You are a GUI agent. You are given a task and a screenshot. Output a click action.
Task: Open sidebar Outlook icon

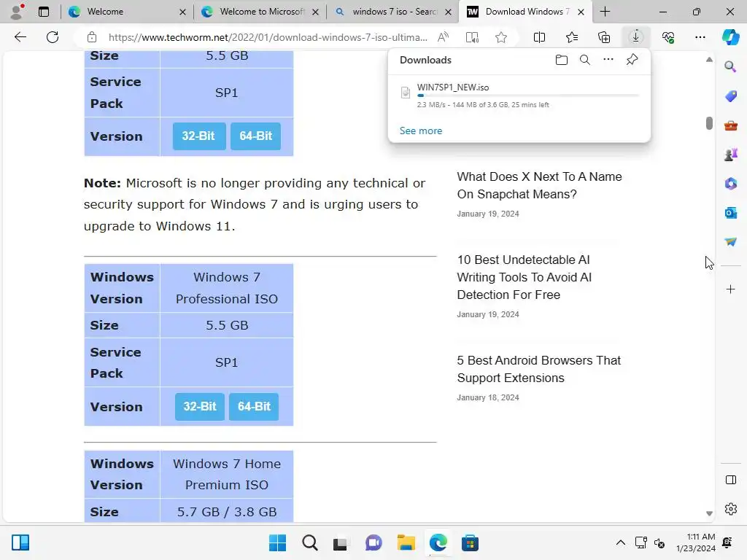pyautogui.click(x=730, y=213)
